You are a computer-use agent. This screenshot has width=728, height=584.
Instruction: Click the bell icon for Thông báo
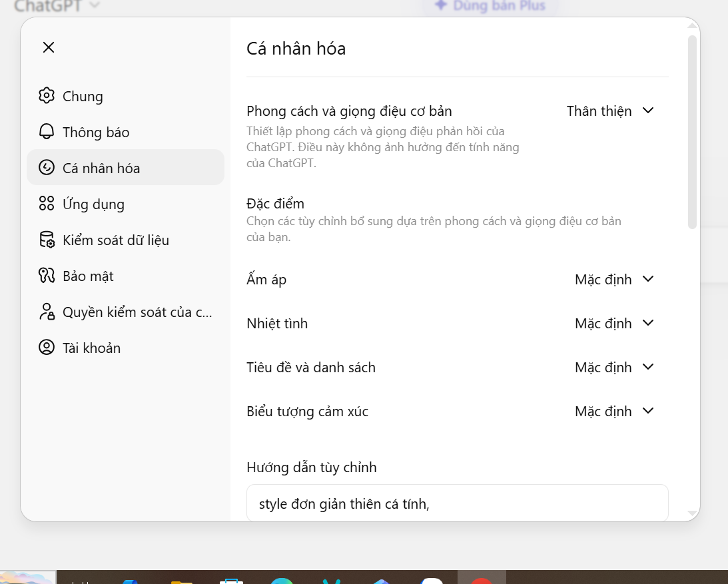pyautogui.click(x=46, y=132)
